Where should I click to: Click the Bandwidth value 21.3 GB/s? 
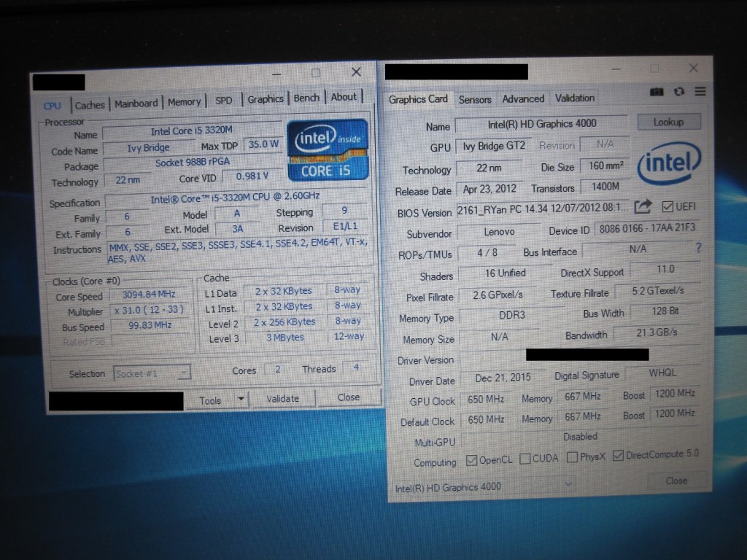(x=657, y=332)
